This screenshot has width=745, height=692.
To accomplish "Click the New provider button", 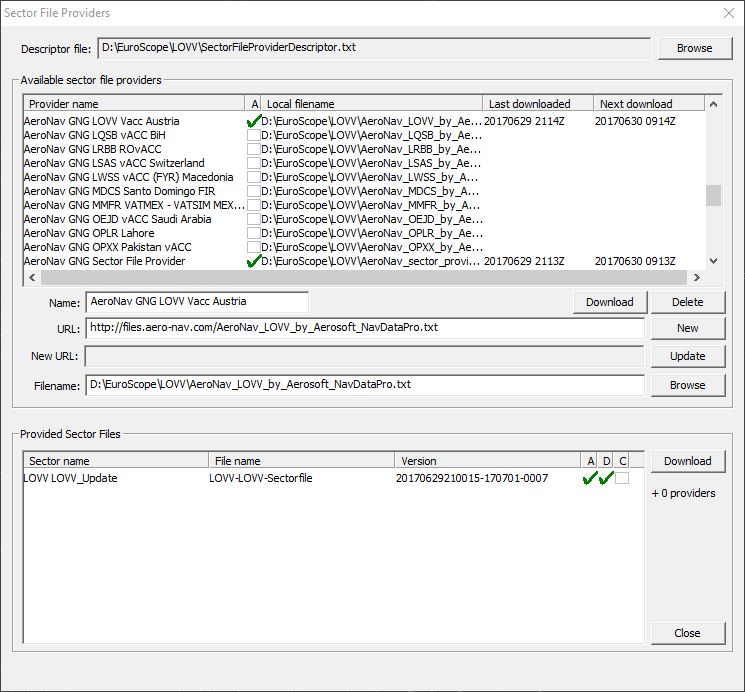I will pos(687,328).
